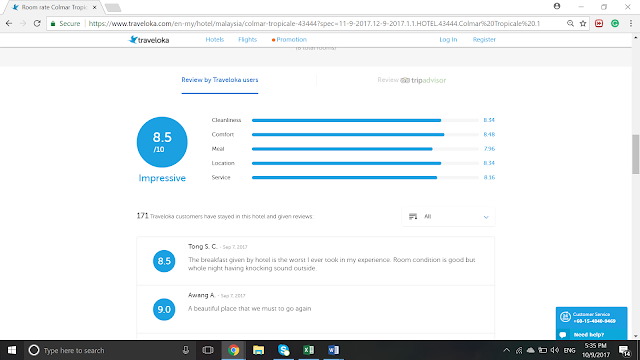640x360 pixels.
Task: Click the sort icon beside All filter
Action: coord(413,216)
